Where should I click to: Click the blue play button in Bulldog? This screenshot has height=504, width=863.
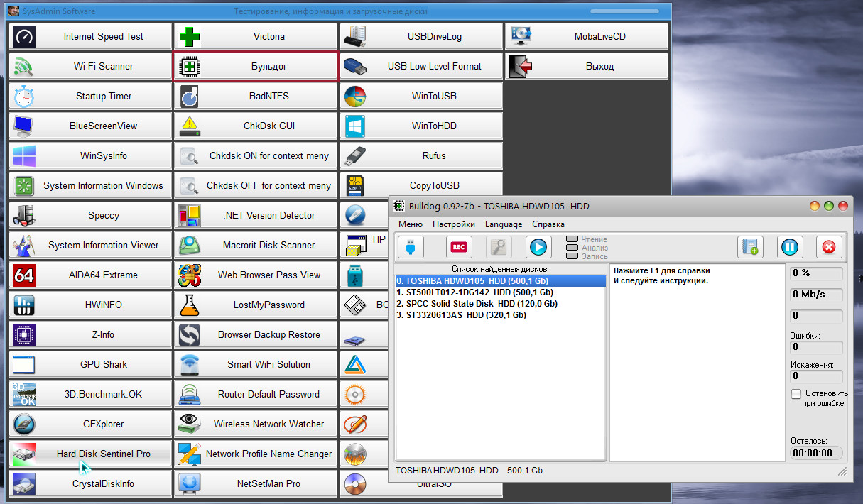click(538, 247)
